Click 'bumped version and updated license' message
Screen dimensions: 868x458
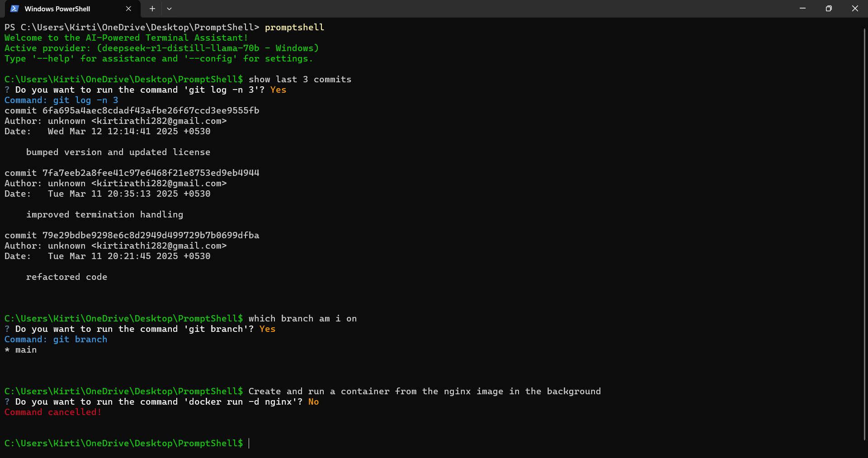tap(118, 152)
